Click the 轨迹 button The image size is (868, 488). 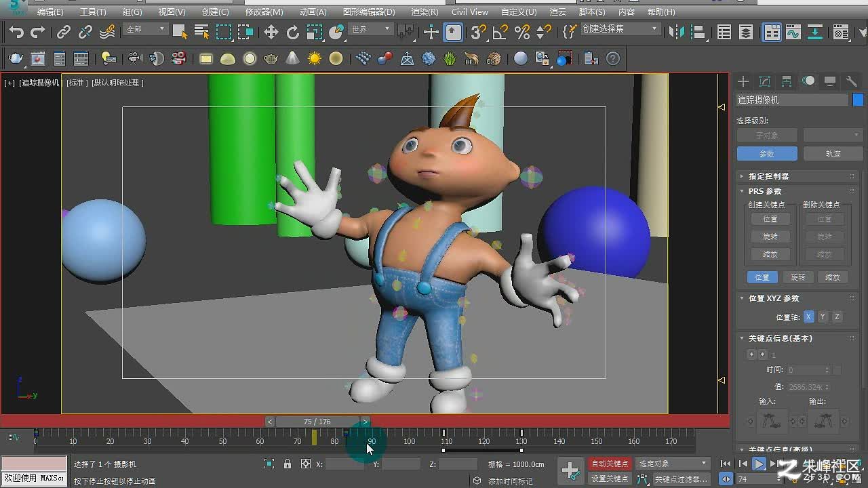coord(833,154)
